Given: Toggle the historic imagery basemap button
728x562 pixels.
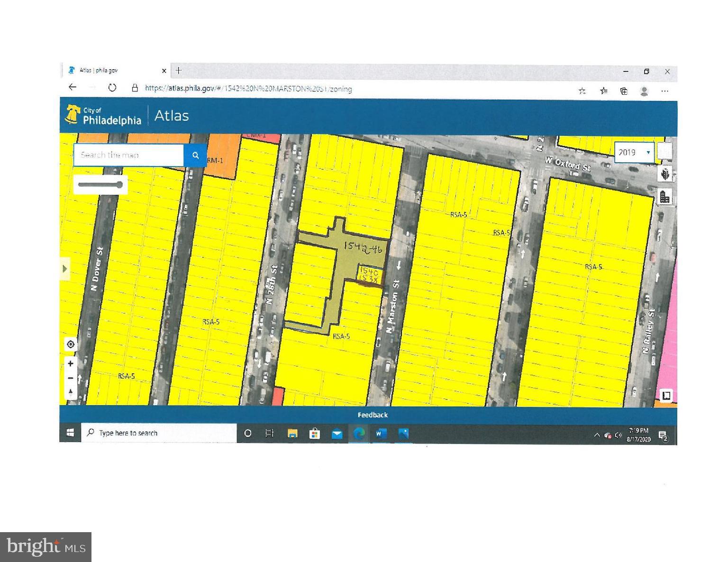Looking at the screenshot, I should click(664, 152).
